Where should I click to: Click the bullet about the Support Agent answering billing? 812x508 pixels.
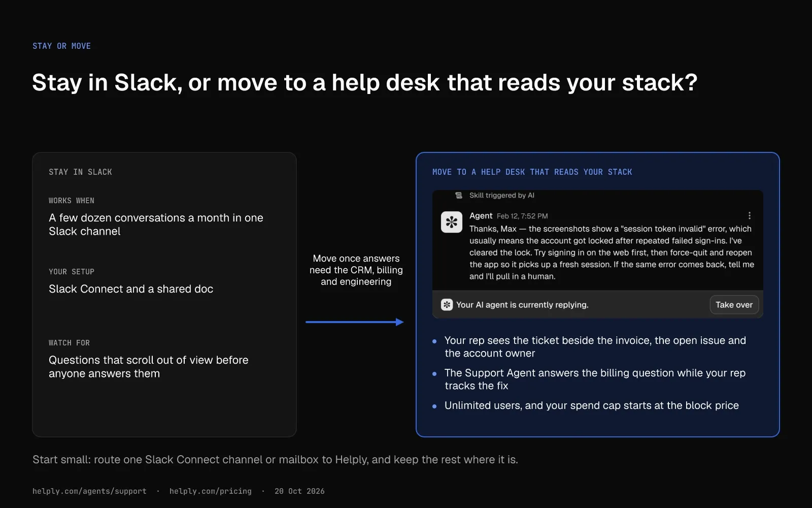595,379
